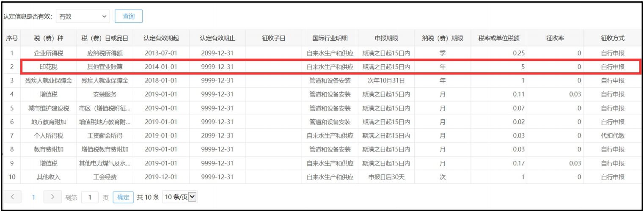Click the 税（费）种 column header

click(48, 39)
